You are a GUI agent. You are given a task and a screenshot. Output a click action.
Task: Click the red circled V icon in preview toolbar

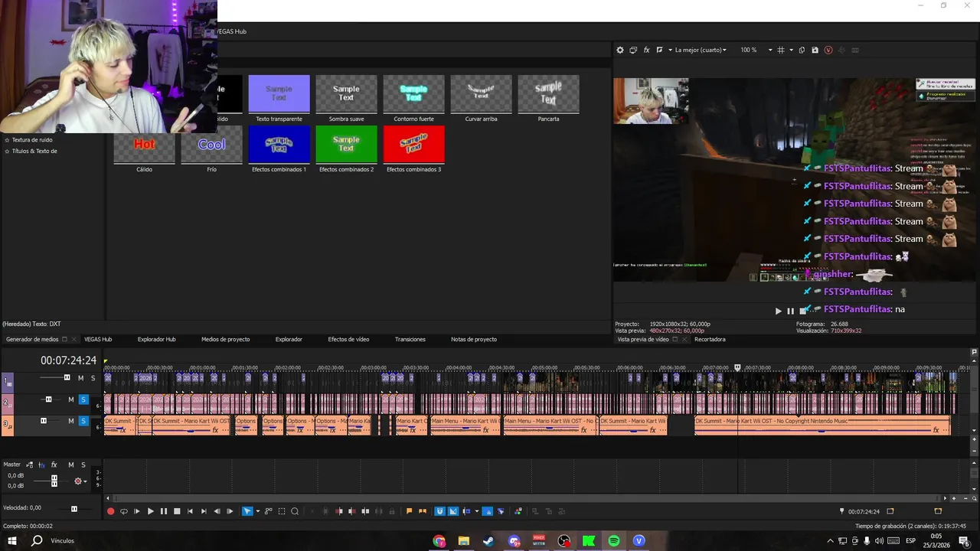[828, 50]
